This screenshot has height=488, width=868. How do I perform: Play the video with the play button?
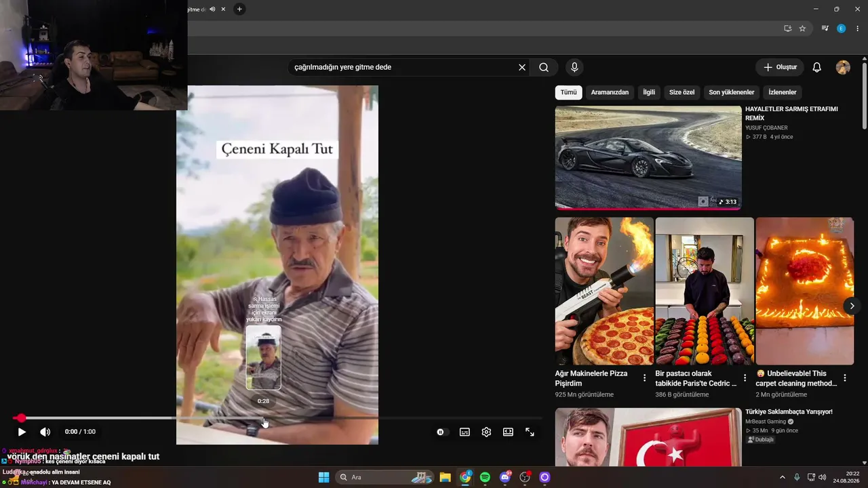click(22, 432)
